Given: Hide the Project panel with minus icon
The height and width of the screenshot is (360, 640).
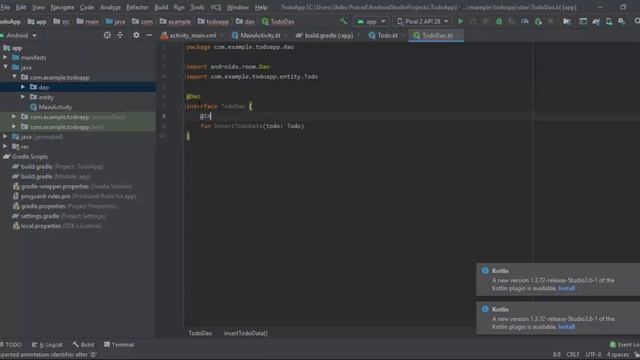Looking at the screenshot, I should 149,36.
